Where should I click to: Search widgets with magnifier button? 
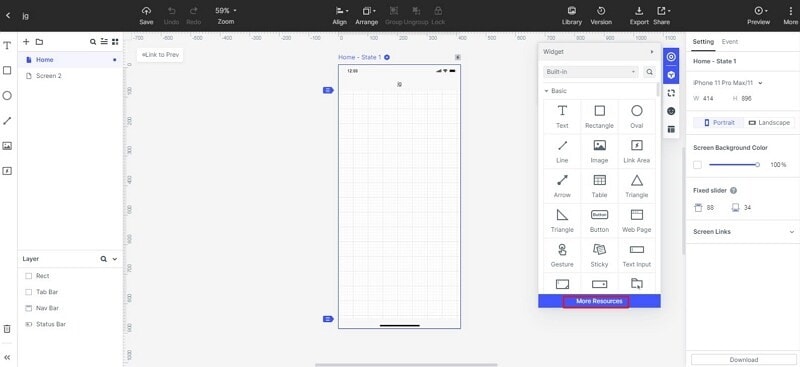[x=649, y=72]
